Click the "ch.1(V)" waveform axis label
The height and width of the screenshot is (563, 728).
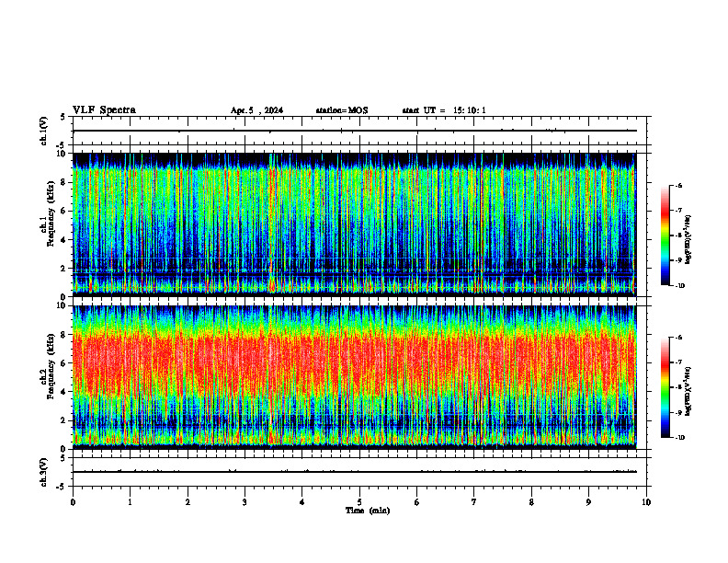[x=44, y=131]
